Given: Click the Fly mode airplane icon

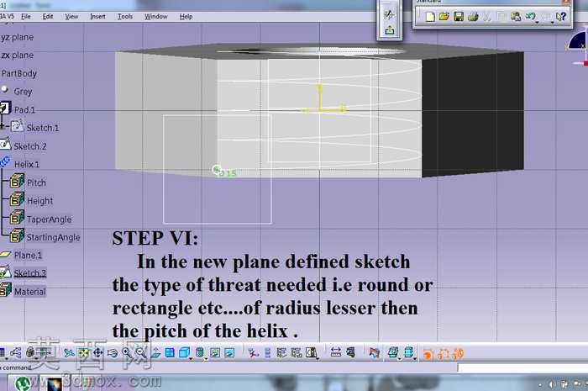Looking at the screenshot, I should coord(69,352).
